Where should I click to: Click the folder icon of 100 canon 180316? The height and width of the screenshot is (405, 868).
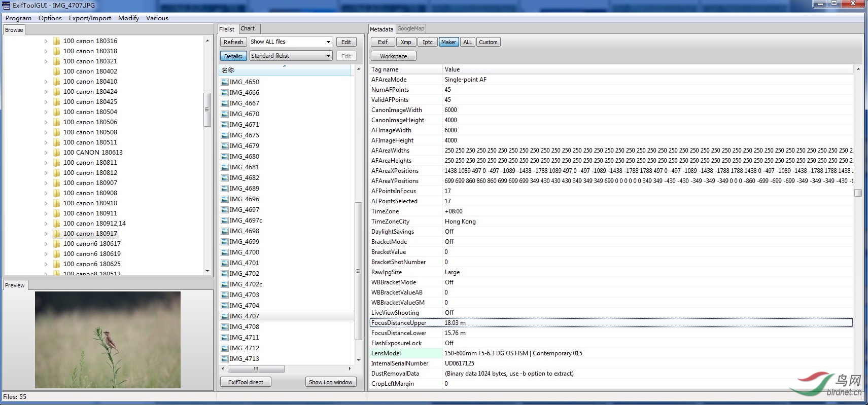pyautogui.click(x=56, y=41)
